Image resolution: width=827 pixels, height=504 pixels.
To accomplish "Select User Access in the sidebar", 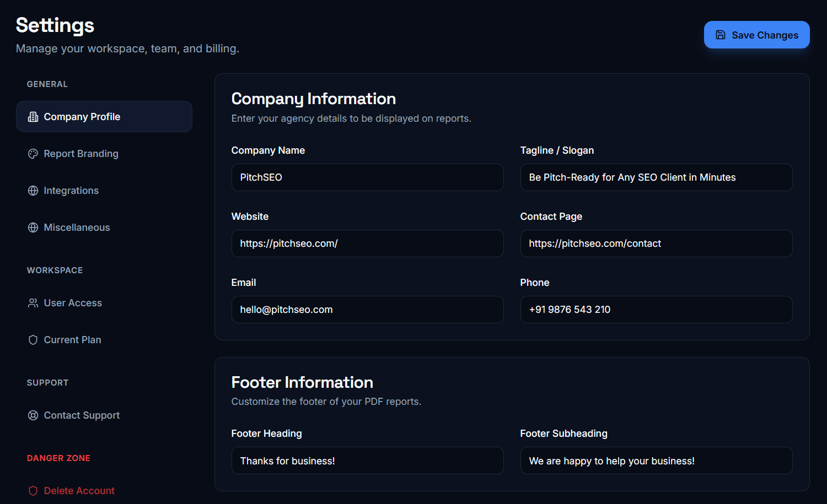I will point(104,303).
